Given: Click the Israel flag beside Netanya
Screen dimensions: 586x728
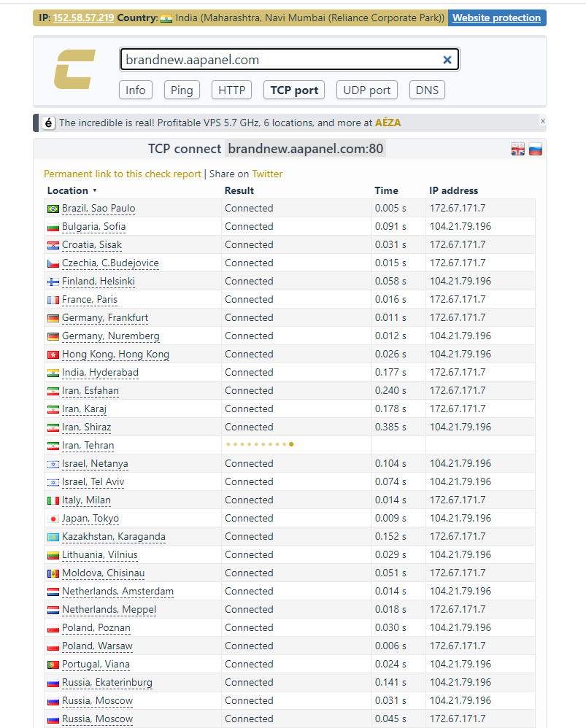Looking at the screenshot, I should coord(53,464).
